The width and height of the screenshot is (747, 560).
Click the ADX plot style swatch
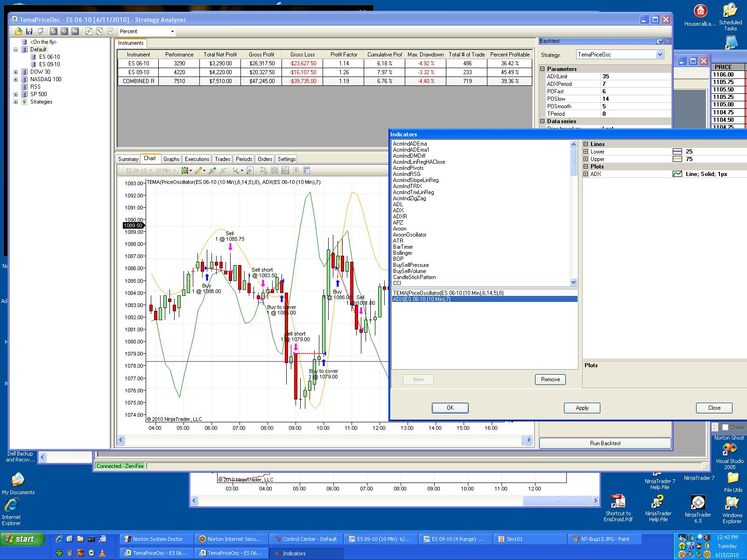point(677,174)
